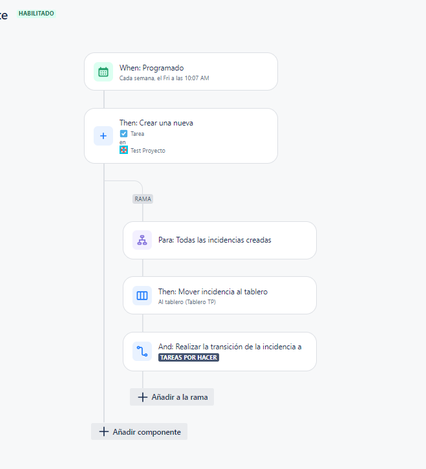Screen dimensions: 426x469
Task: Click the transition path icon
Action: click(x=142, y=351)
